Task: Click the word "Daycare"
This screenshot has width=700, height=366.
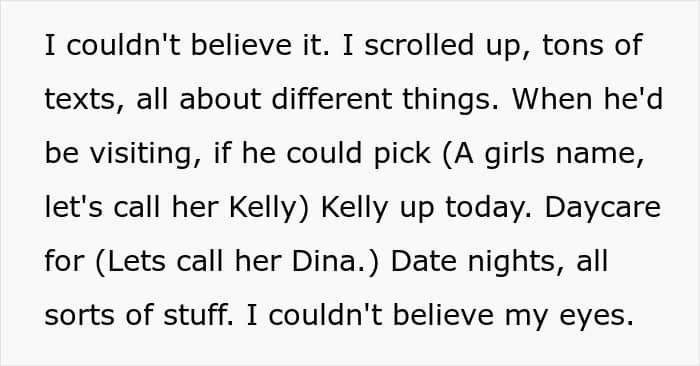Action: tap(603, 209)
